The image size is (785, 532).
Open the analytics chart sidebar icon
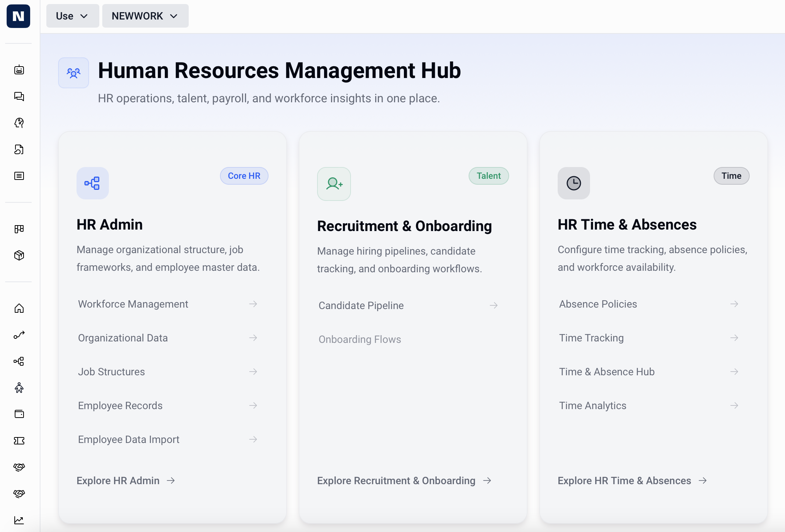point(19,520)
